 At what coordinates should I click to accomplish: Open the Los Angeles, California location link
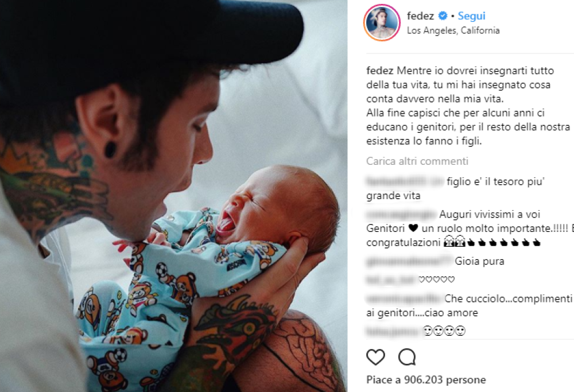(x=453, y=30)
